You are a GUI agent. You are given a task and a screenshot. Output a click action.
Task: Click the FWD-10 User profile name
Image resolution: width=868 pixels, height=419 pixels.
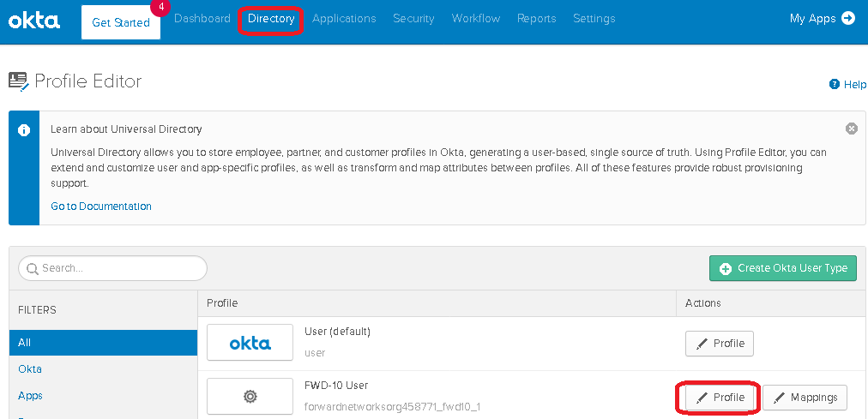(336, 386)
